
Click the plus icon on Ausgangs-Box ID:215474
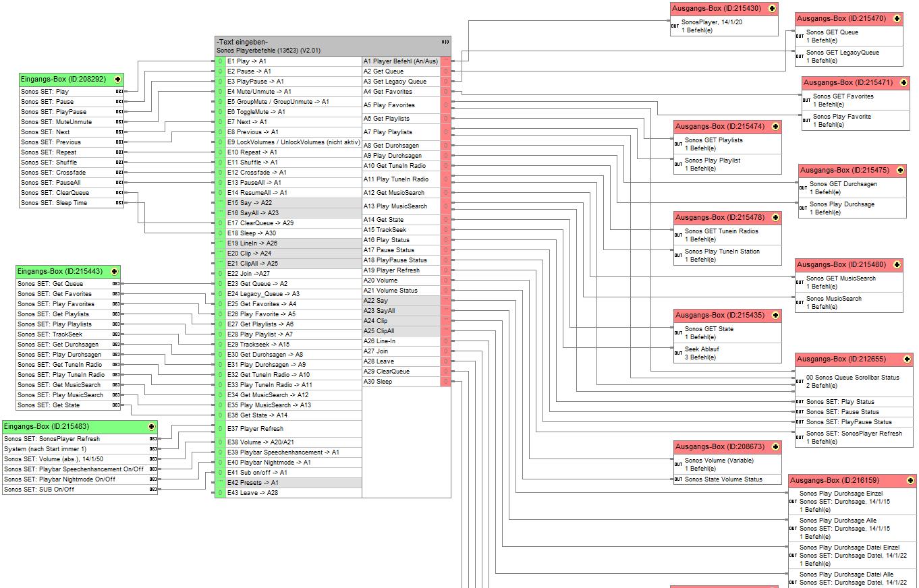point(775,127)
